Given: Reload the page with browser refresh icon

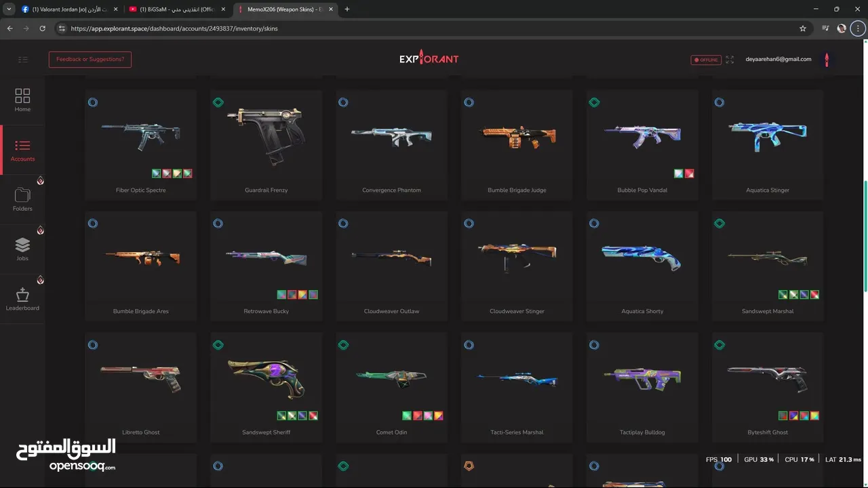Looking at the screenshot, I should click(43, 28).
